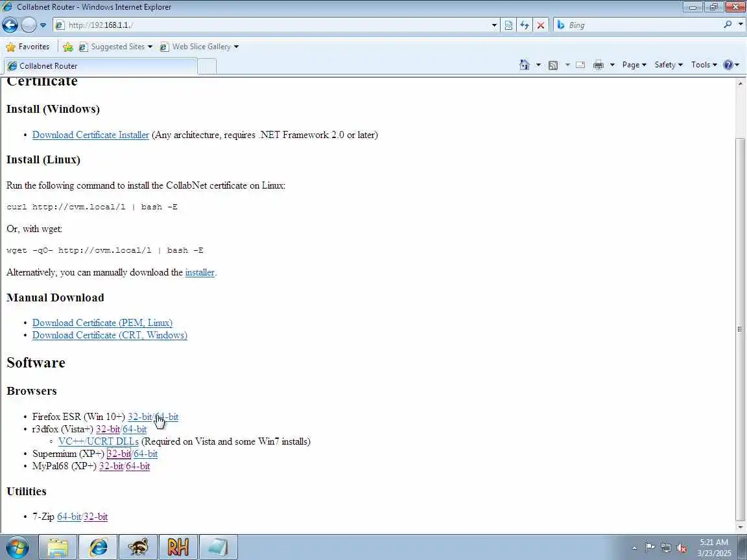
Task: Select the Collabnet Router tab
Action: [100, 65]
